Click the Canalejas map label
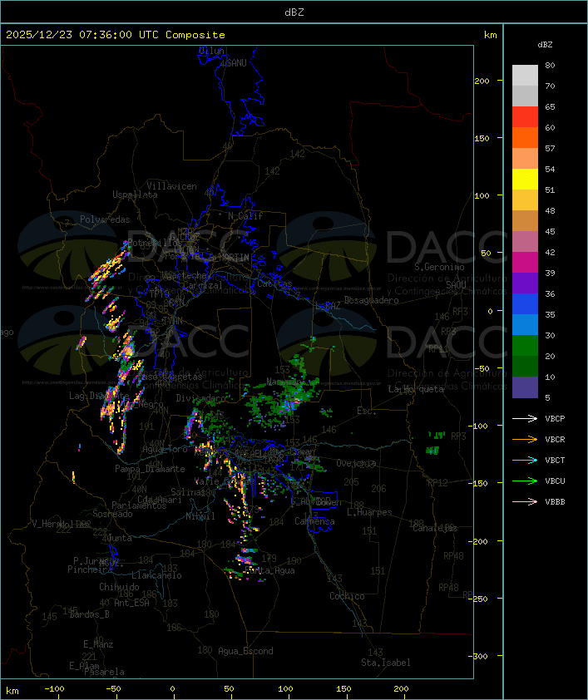 pyautogui.click(x=435, y=528)
